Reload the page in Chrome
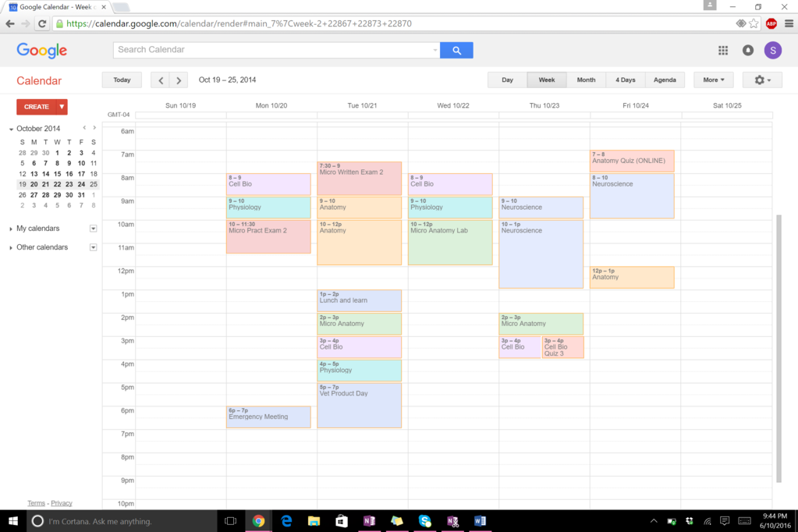This screenshot has height=532, width=798. 42,23
